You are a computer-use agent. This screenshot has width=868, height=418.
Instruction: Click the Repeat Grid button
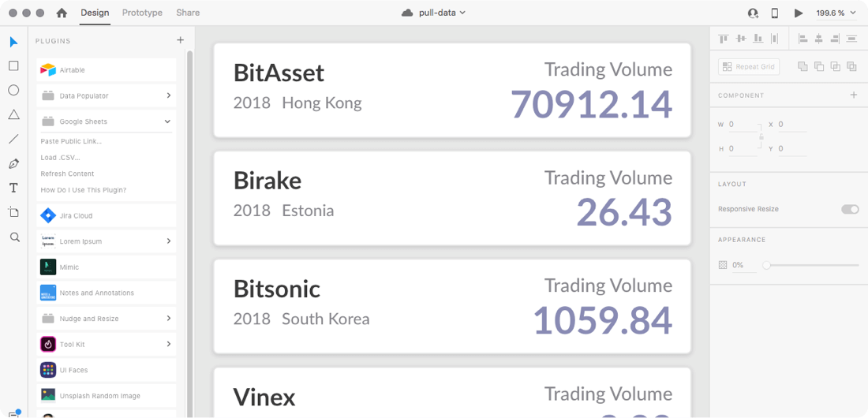click(x=749, y=67)
